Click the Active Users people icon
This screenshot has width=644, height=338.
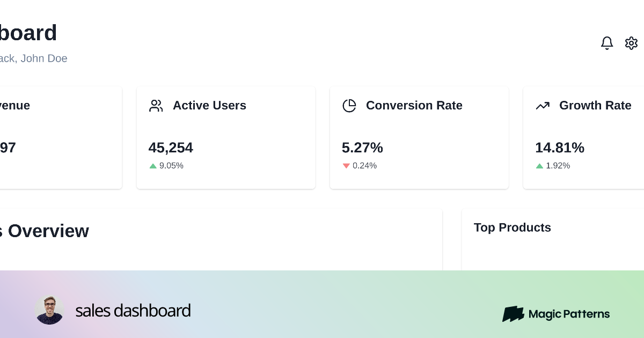tap(156, 106)
